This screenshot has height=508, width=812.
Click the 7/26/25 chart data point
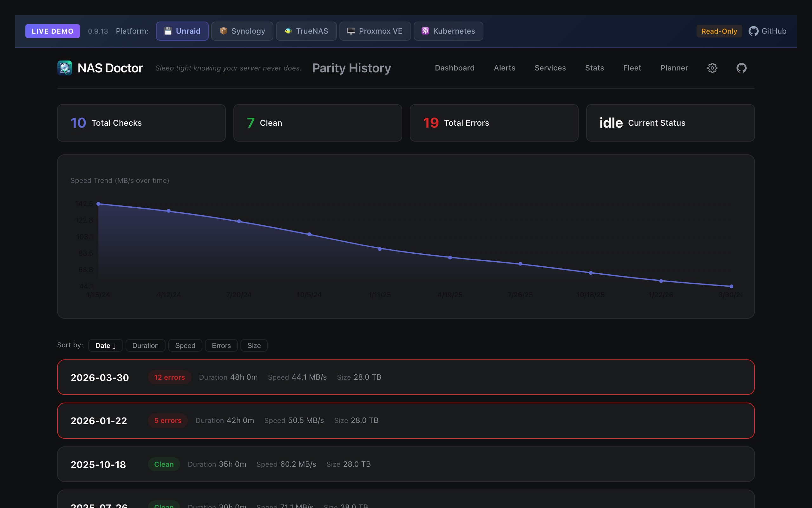521,264
